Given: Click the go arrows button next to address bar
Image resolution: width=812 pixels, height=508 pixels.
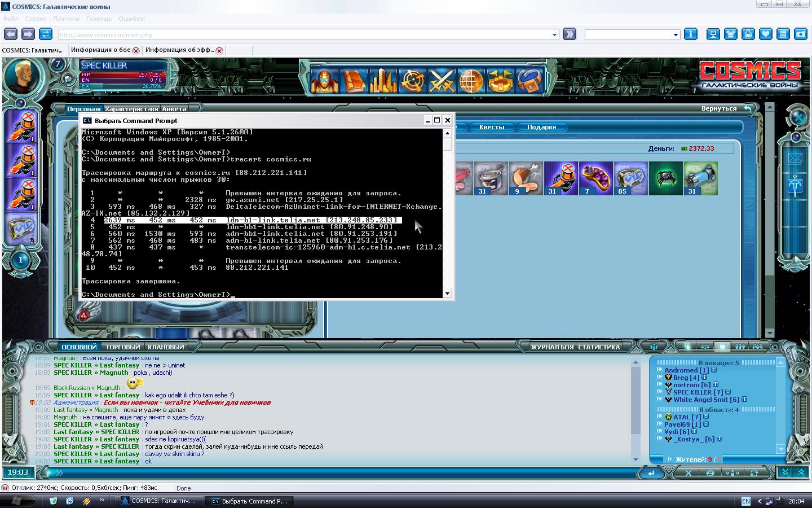Looking at the screenshot, I should coord(570,34).
